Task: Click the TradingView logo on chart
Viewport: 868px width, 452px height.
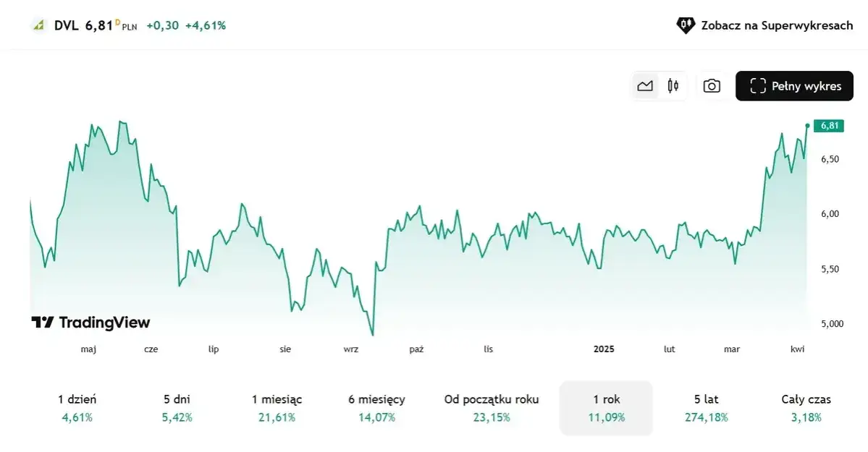Action: click(90, 323)
